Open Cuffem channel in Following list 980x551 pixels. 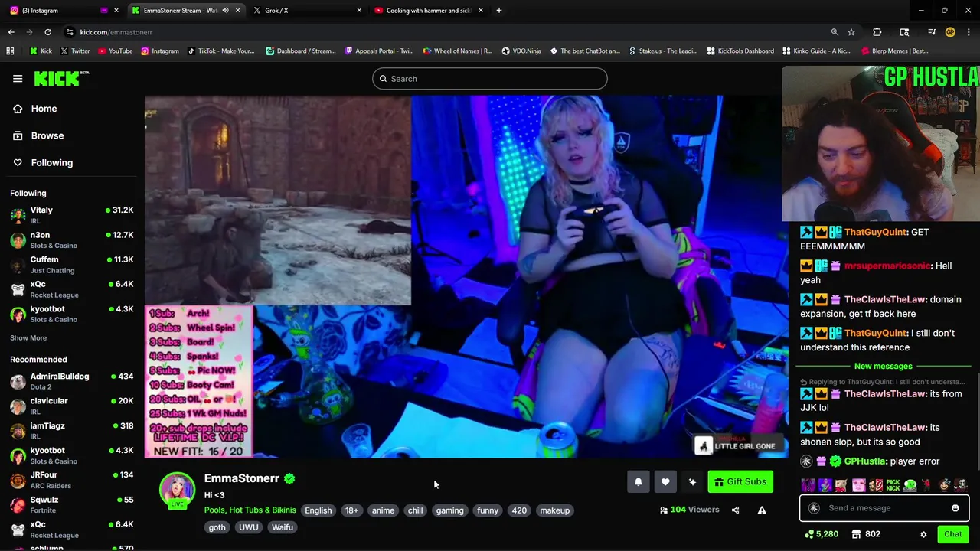[72, 265]
